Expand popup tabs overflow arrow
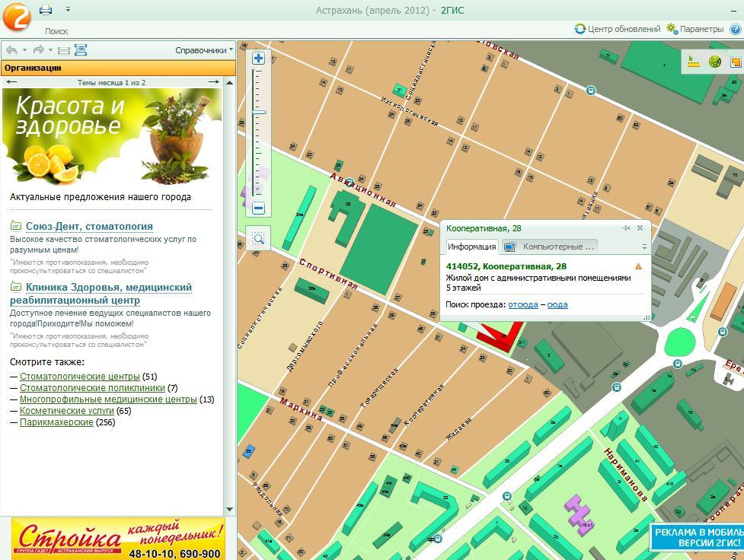 click(x=644, y=247)
